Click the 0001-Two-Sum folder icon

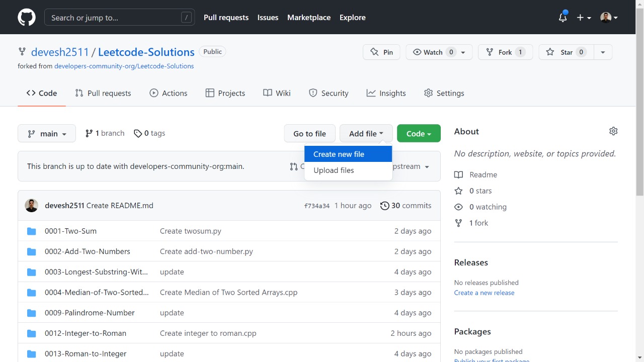click(x=32, y=231)
